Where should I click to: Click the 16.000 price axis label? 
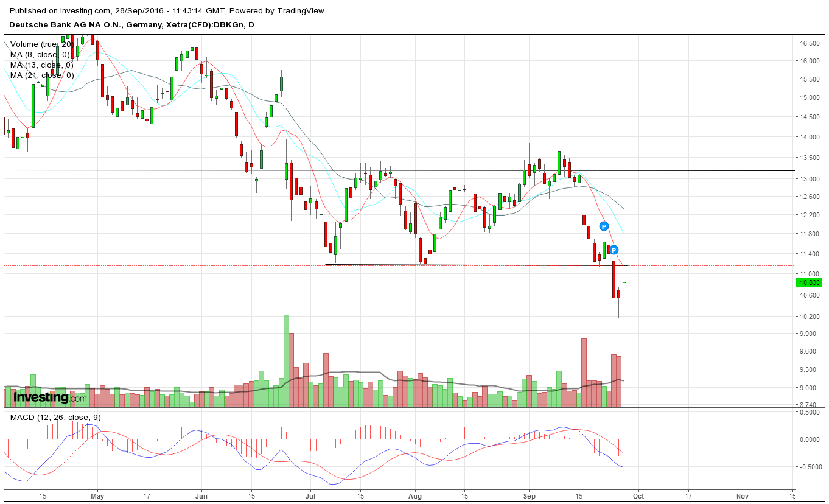(x=810, y=61)
